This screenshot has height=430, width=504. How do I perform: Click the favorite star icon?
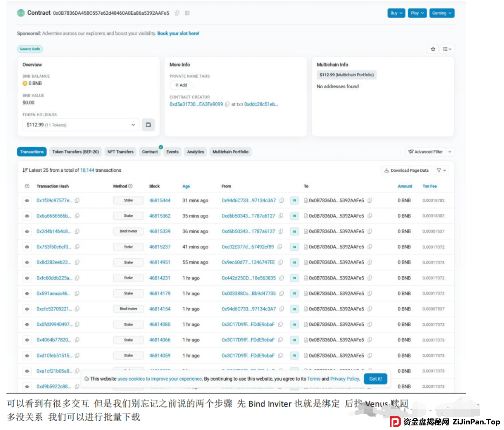coord(433,49)
